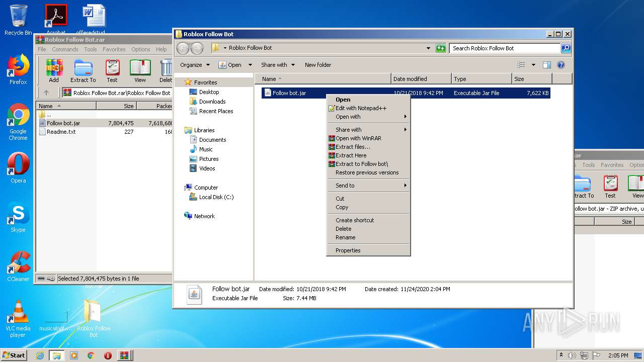Choose Open in context menu
This screenshot has width=644, height=362.
pyautogui.click(x=368, y=100)
